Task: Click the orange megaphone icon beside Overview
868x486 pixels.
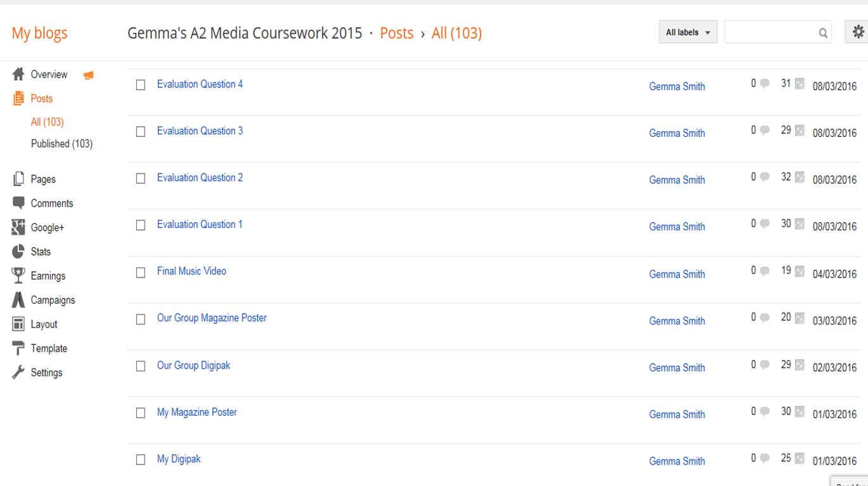Action: pos(89,75)
